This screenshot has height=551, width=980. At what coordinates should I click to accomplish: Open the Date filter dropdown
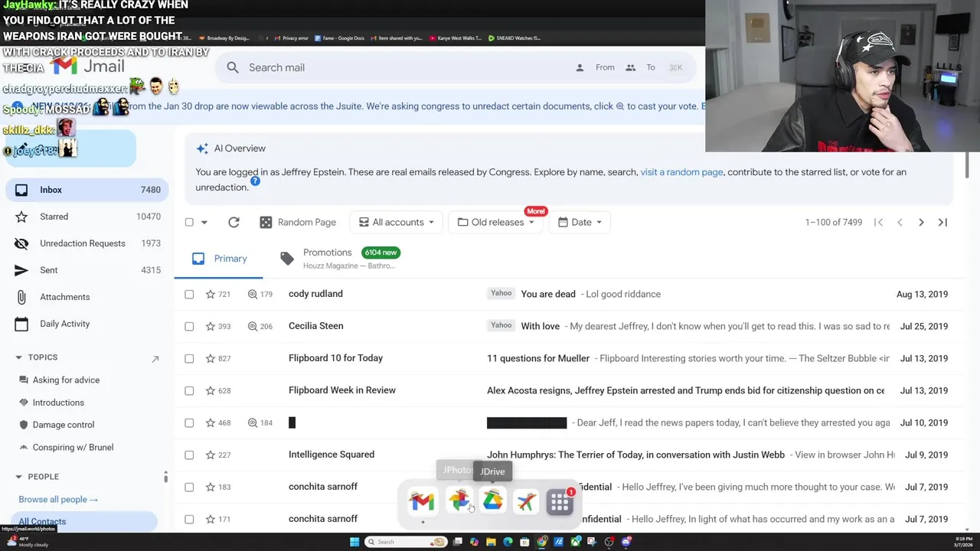click(580, 222)
